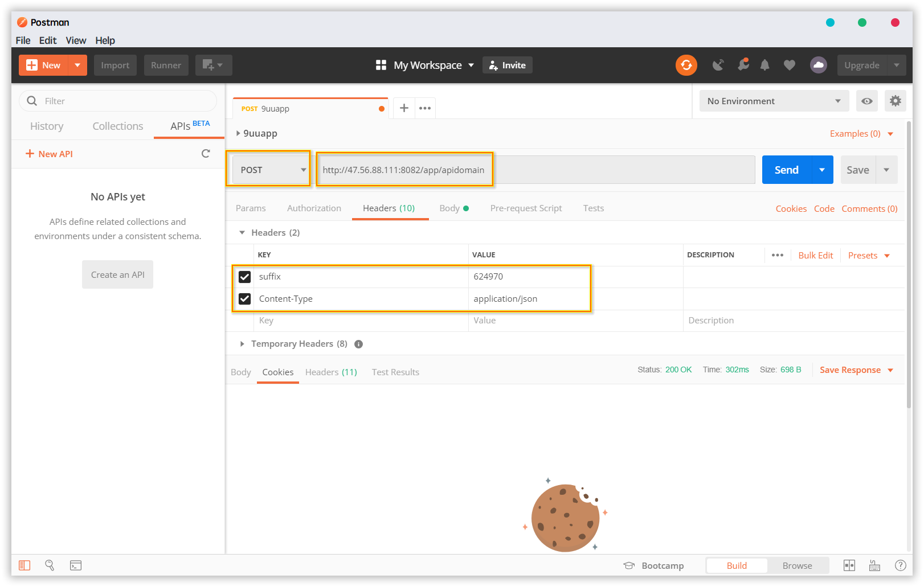Click the Runner button
The height and width of the screenshot is (587, 924).
click(x=166, y=65)
